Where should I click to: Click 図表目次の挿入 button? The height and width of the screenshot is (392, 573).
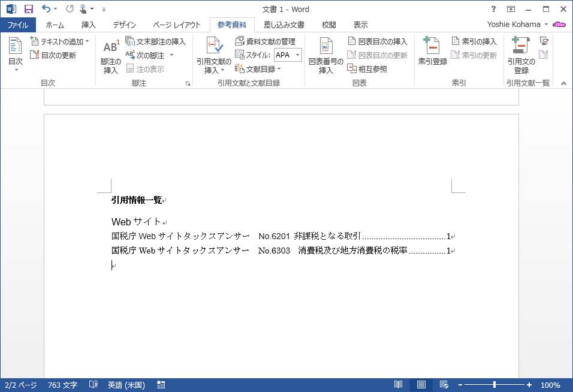[x=378, y=41]
